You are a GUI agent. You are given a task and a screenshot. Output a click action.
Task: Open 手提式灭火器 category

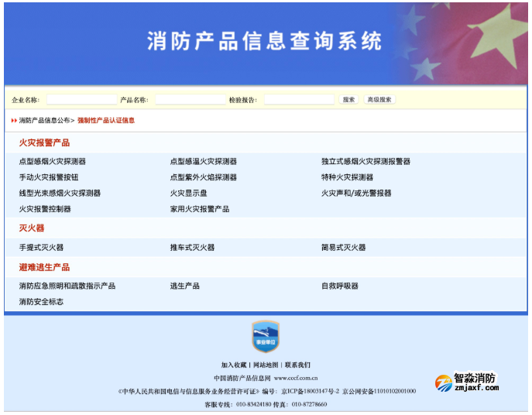[41, 248]
